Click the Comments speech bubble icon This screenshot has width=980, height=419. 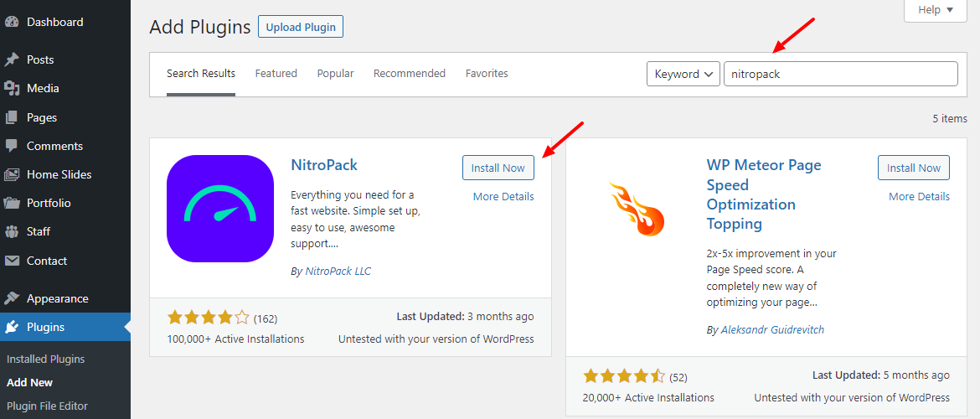click(x=12, y=146)
